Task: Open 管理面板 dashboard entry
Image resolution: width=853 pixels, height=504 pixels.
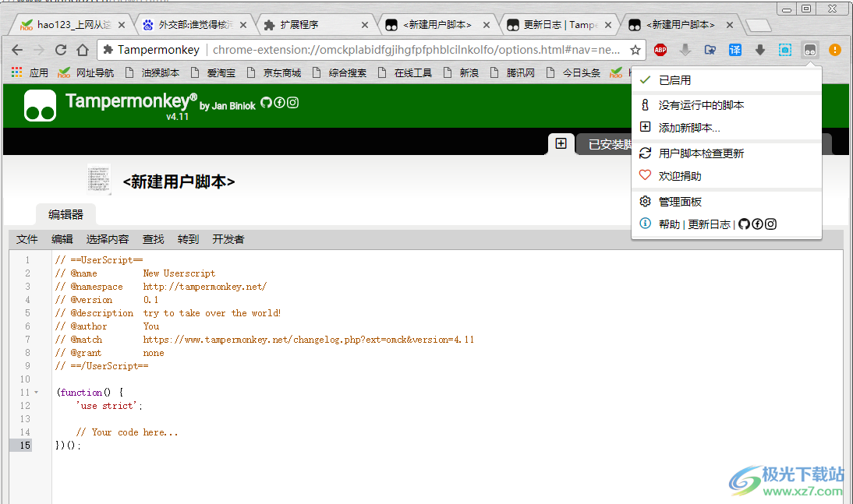Action: pos(680,202)
